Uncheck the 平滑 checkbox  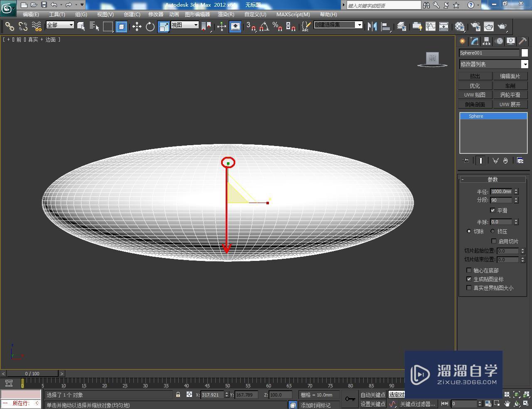493,210
